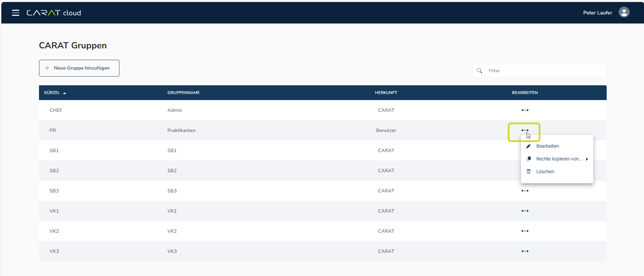
Task: Open the Rechte kopieren von... submenu
Action: coord(557,159)
